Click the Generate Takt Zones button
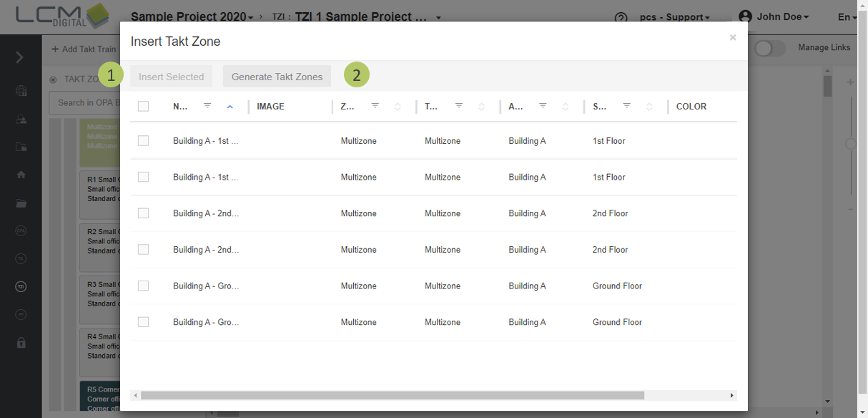Viewport: 868px width, 418px height. coord(277,77)
